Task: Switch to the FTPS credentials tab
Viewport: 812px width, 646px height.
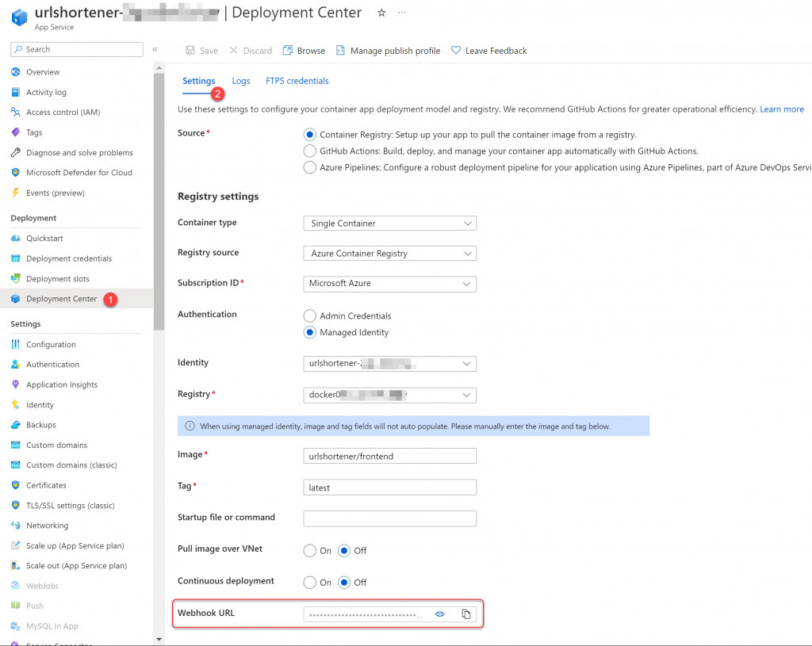Action: coord(297,81)
